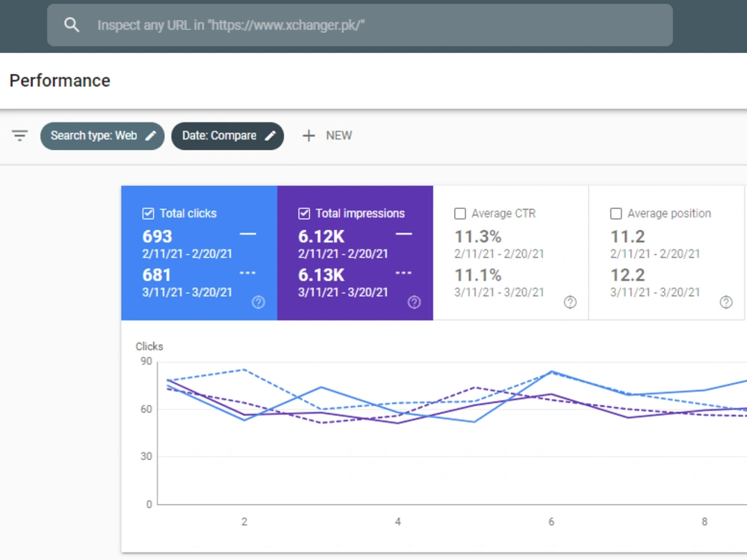Click the plus icon beside NEW
Image resolution: width=747 pixels, height=560 pixels.
(x=309, y=136)
